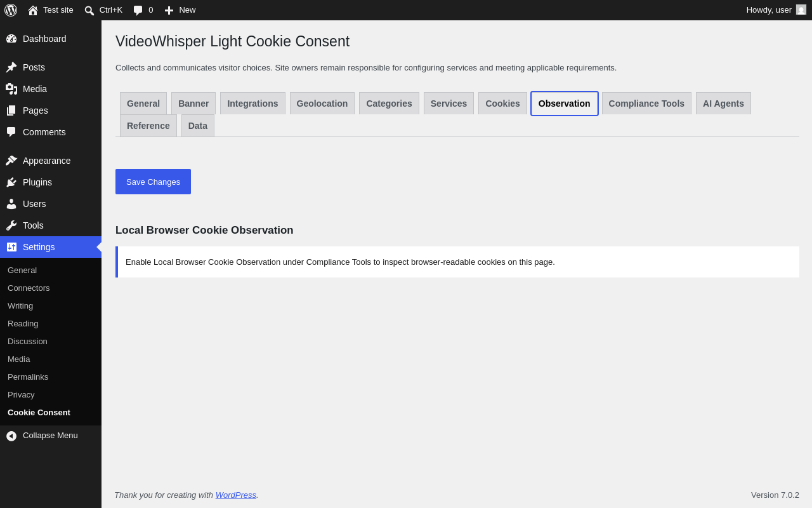Click the Tools wrench icon
This screenshot has width=812, height=508.
(11, 225)
